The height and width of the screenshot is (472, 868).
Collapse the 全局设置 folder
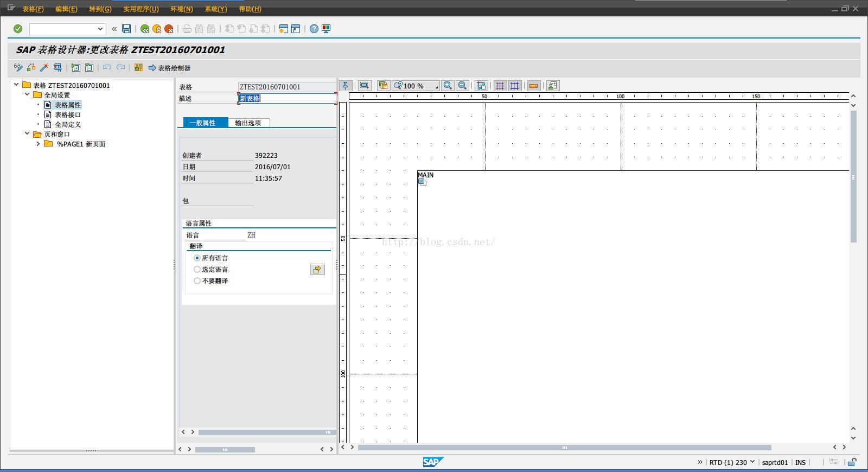tap(27, 94)
